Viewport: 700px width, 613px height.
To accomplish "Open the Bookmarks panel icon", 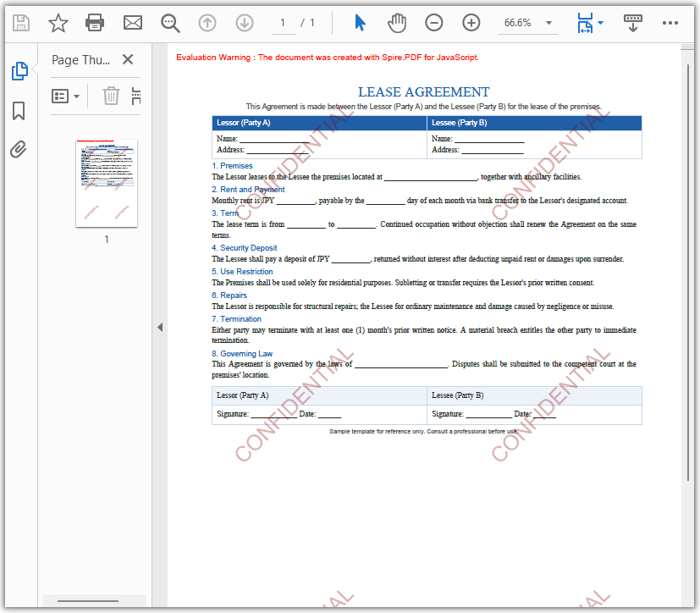I will 19,111.
